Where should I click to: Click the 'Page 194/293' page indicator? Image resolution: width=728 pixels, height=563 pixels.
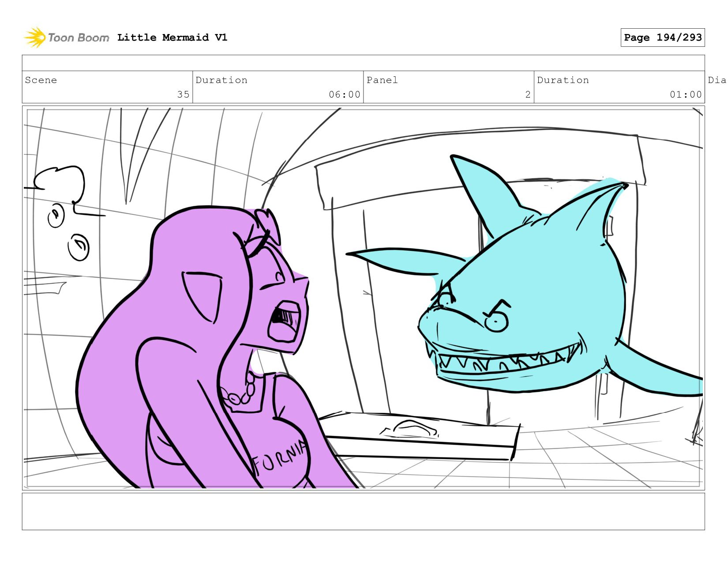(663, 38)
